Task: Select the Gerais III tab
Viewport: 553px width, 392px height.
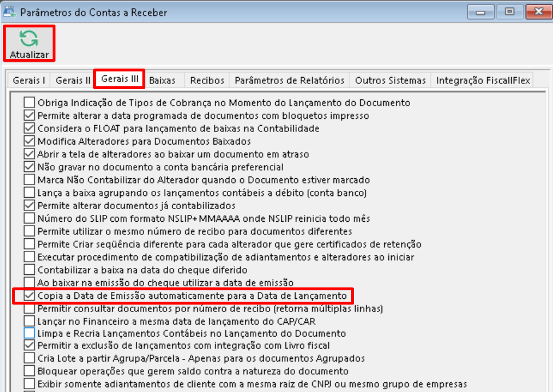Action: tap(120, 79)
